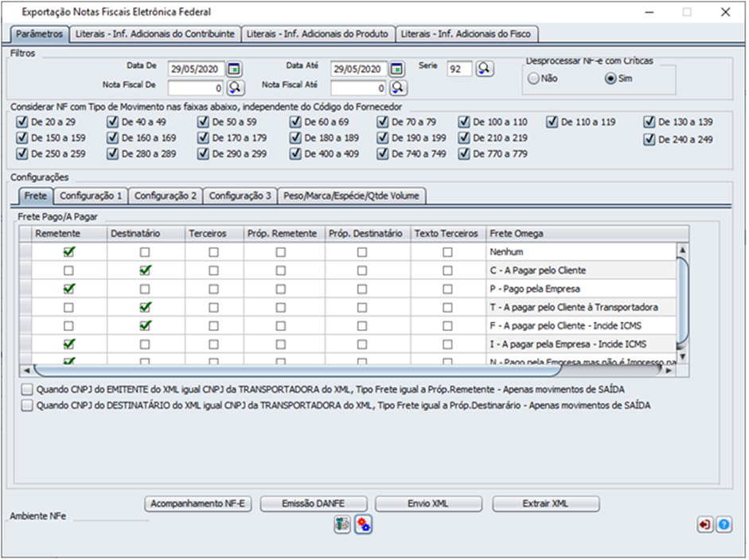Click the Próp. Destinatário column header
Viewport: 749px width, 560px height.
pyautogui.click(x=368, y=233)
